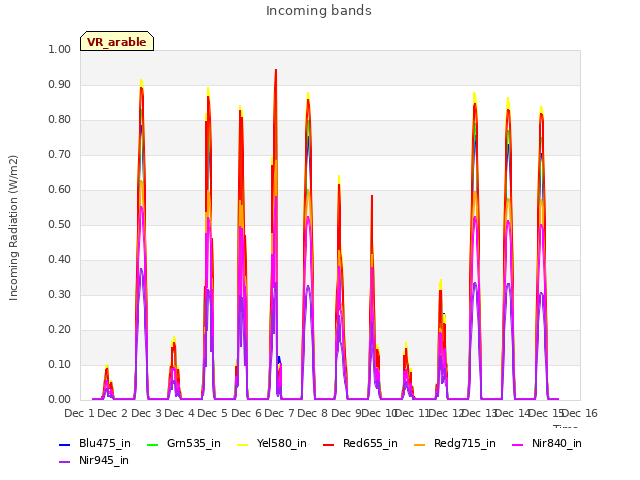Click the Blu475_in legend label
This screenshot has width=640, height=480.
[105, 443]
